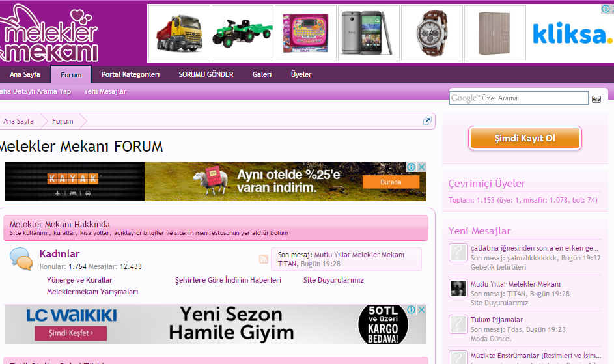Screen dimensions: 614x364
Task: Open the Kadınlar forum
Action: click(59, 253)
